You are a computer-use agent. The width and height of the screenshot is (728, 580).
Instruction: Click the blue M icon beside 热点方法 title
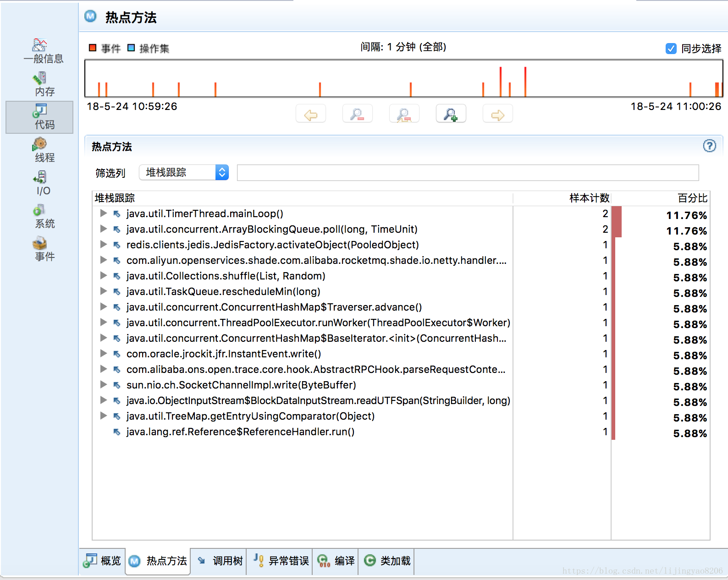[91, 16]
